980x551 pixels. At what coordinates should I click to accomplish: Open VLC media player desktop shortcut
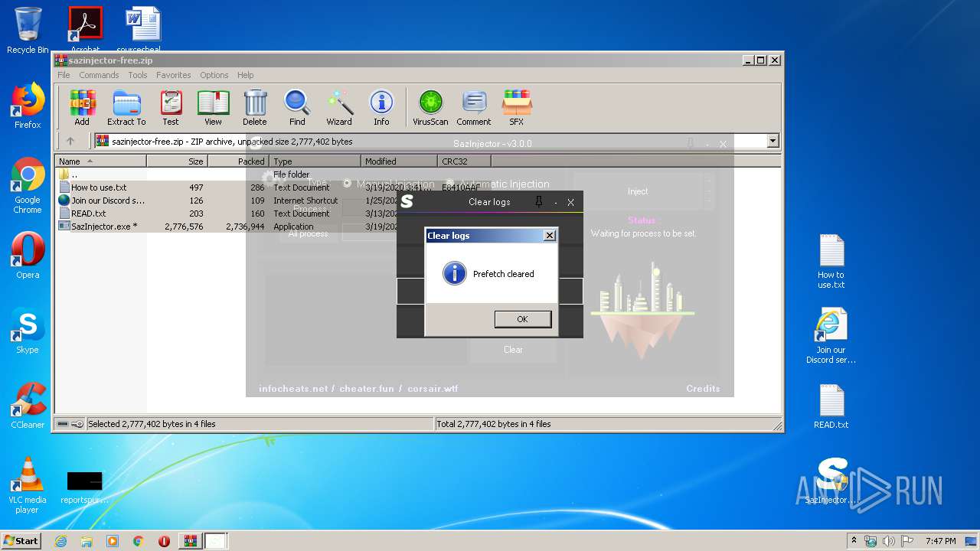28,485
